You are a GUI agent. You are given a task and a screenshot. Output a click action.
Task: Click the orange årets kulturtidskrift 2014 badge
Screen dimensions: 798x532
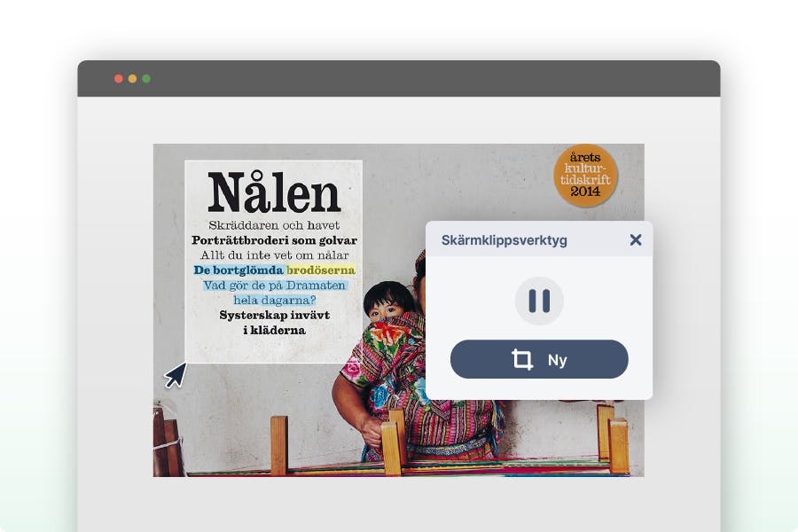click(x=585, y=176)
